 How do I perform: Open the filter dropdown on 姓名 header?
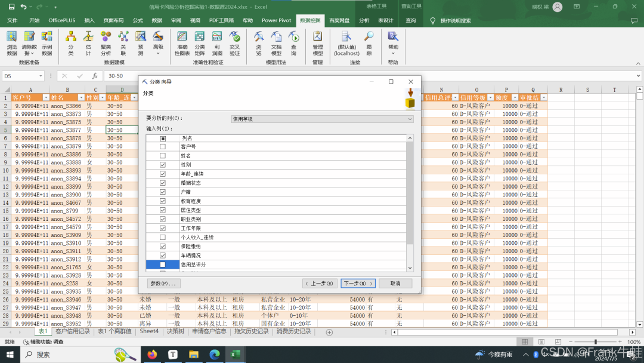pos(80,97)
